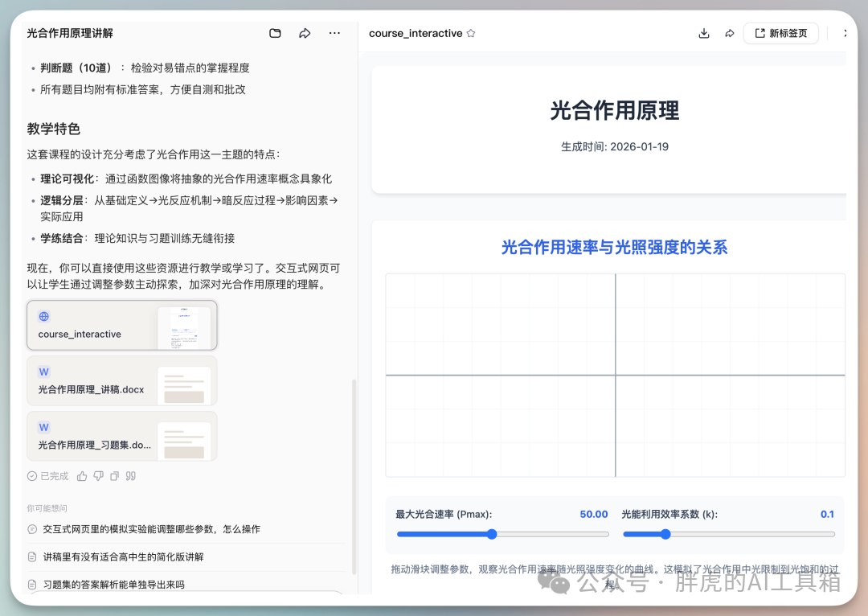Click the share arrow next to the chat title
Viewport: 868px width, 616px height.
(305, 33)
